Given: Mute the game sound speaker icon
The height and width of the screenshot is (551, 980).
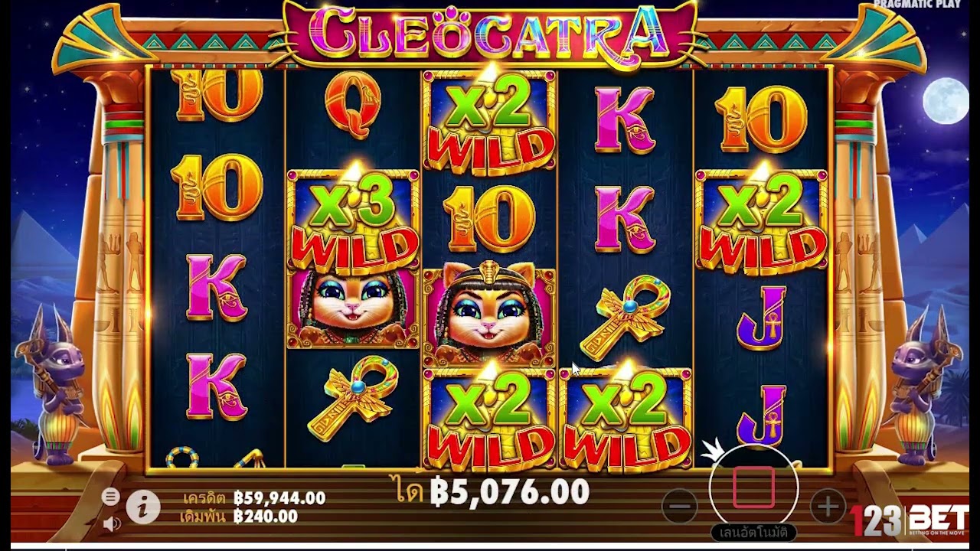Looking at the screenshot, I should (x=112, y=524).
